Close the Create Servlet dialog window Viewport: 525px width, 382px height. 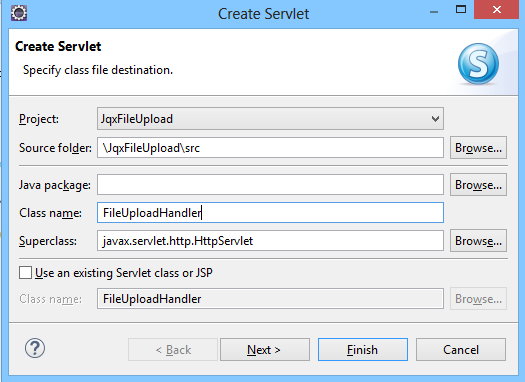pos(497,9)
